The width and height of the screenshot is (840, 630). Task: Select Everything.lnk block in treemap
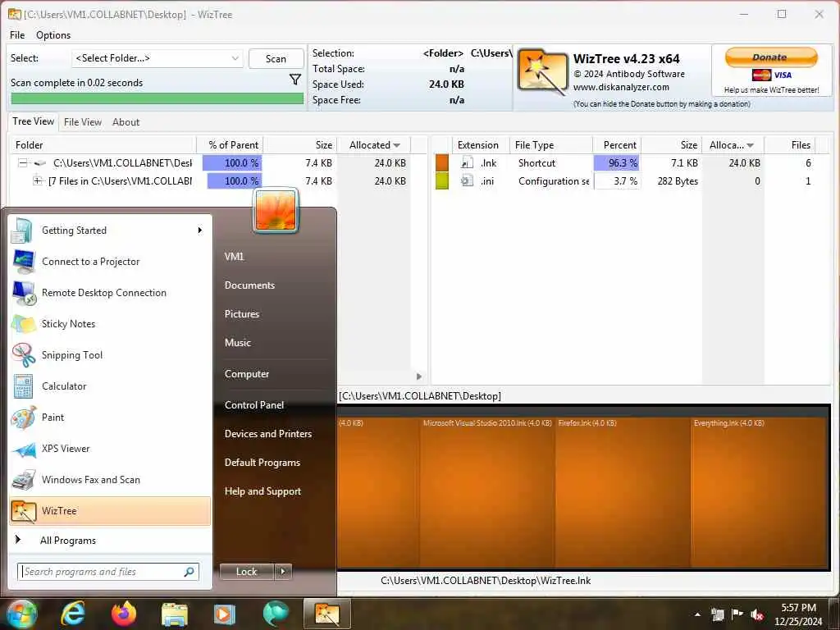pos(759,492)
